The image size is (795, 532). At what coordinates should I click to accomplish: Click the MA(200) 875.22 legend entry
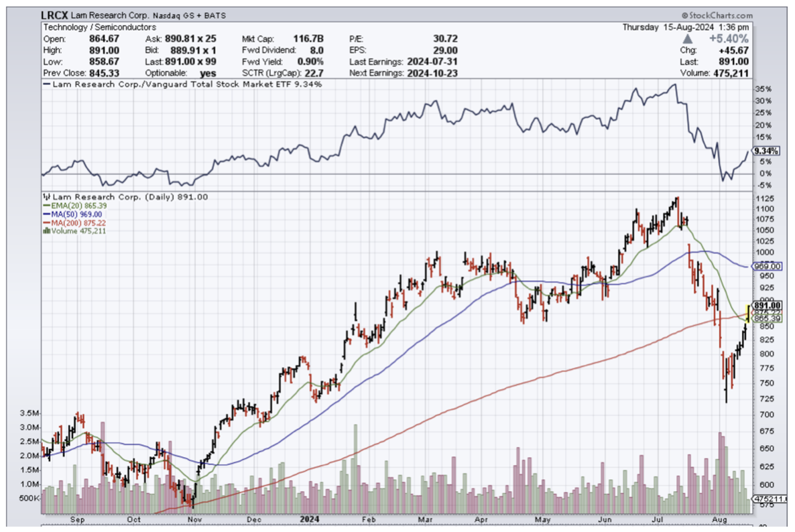pyautogui.click(x=74, y=223)
